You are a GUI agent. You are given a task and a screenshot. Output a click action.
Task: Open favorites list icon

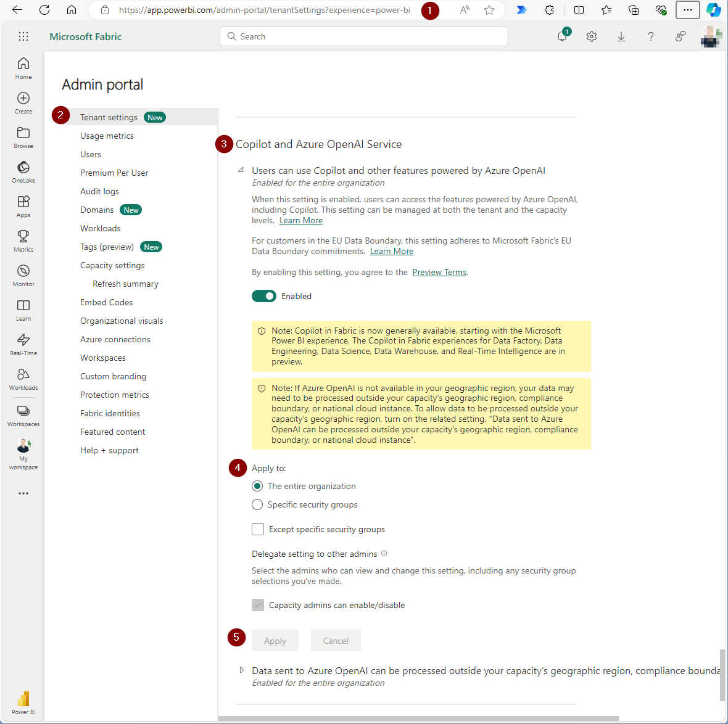tap(606, 10)
